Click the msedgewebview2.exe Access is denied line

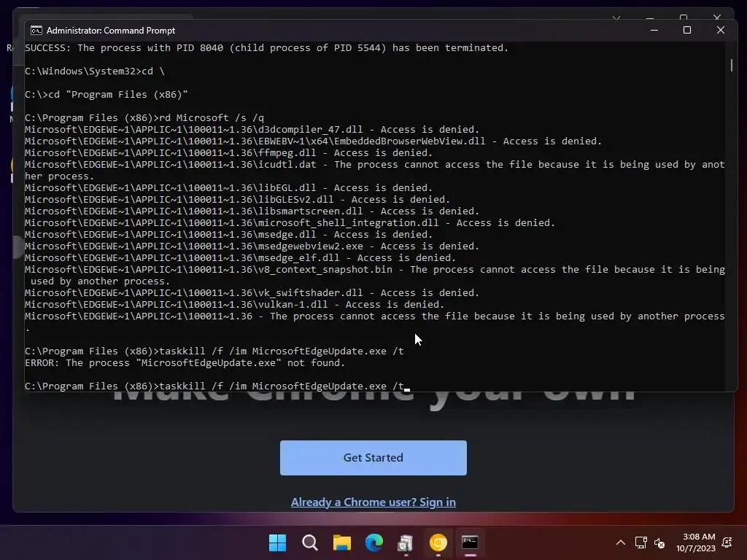[252, 246]
